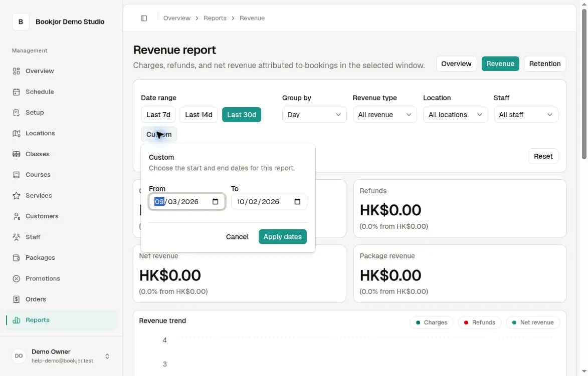Click the Services star icon
This screenshot has height=376, width=588.
pyautogui.click(x=16, y=195)
